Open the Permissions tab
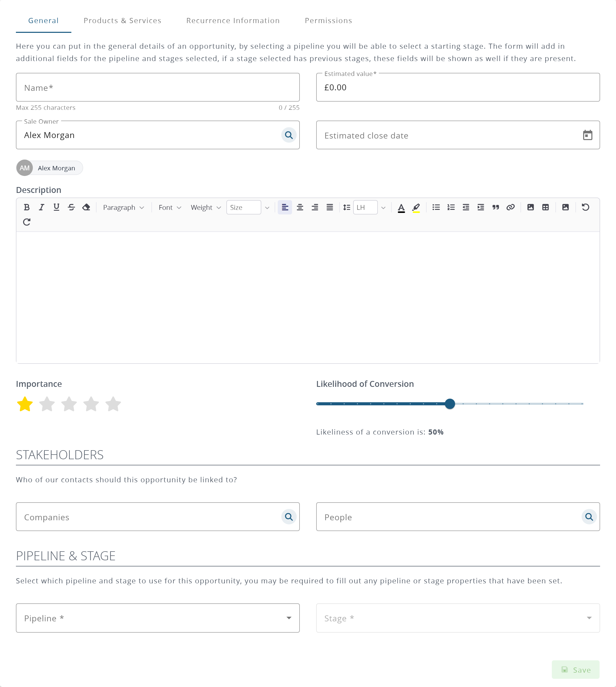616x687 pixels. click(329, 21)
